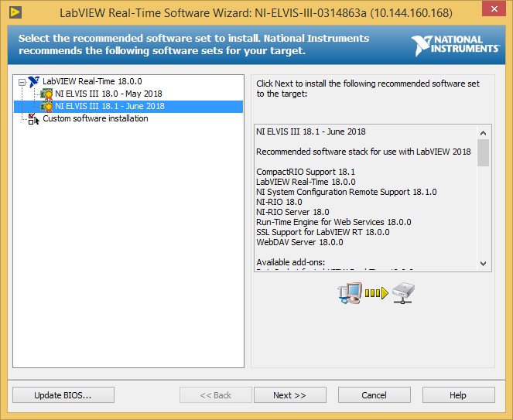This screenshot has height=420, width=513.
Task: Click the LabVIEW Real-Time tree node icon
Action: click(x=34, y=81)
